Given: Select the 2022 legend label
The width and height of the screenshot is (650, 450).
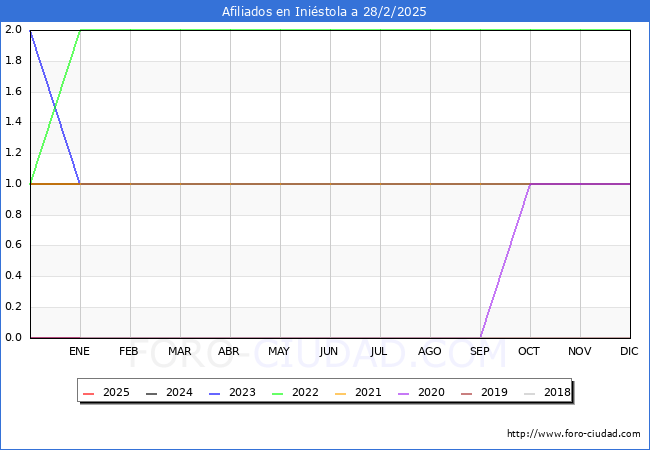Looking at the screenshot, I should pos(305,392).
